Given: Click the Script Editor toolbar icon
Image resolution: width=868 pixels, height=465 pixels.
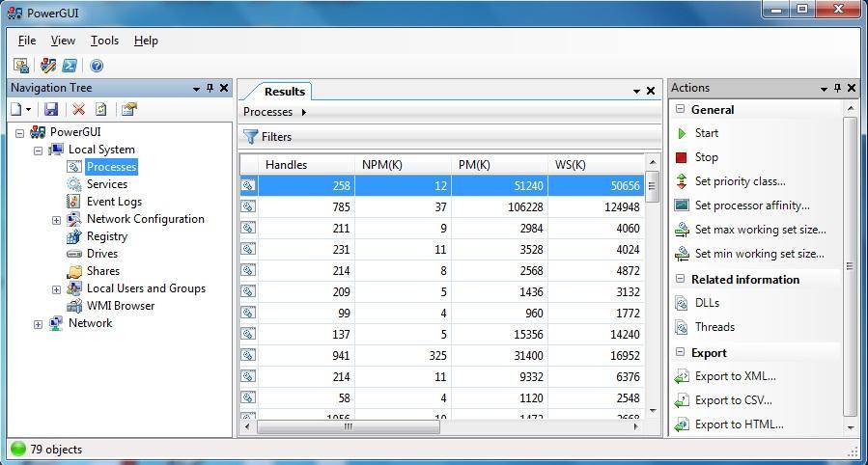Looking at the screenshot, I should tap(48, 66).
